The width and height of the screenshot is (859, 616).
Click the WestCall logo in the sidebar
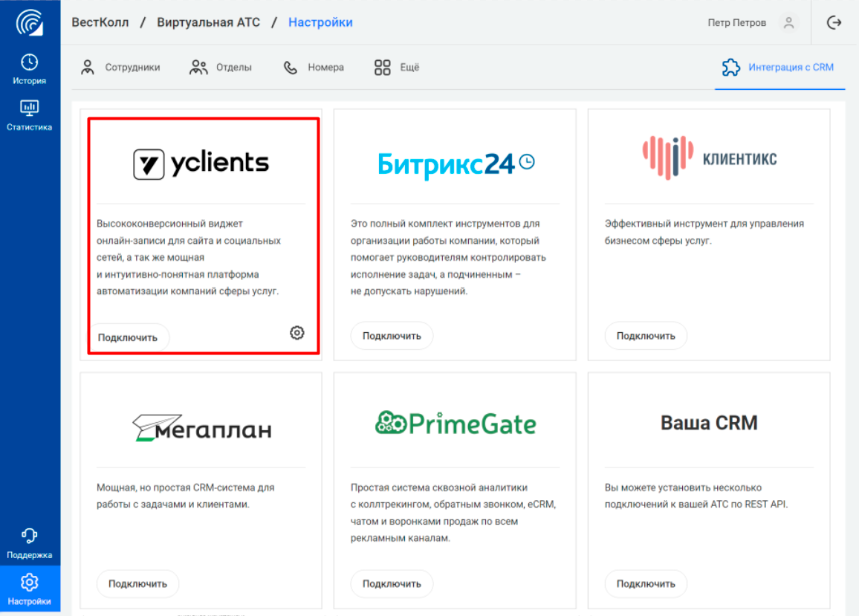[30, 23]
